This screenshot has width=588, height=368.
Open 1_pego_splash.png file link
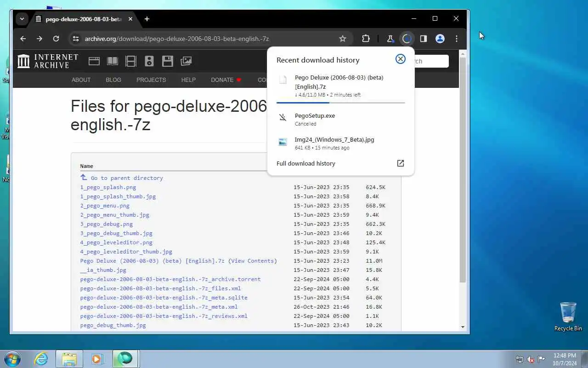(108, 187)
